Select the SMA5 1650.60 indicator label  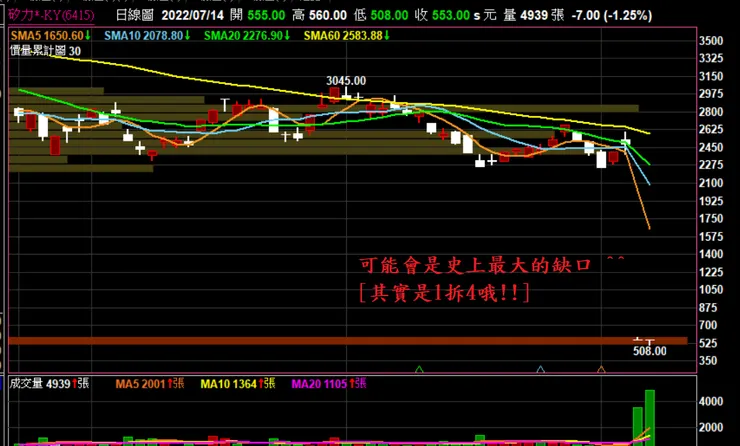50,35
